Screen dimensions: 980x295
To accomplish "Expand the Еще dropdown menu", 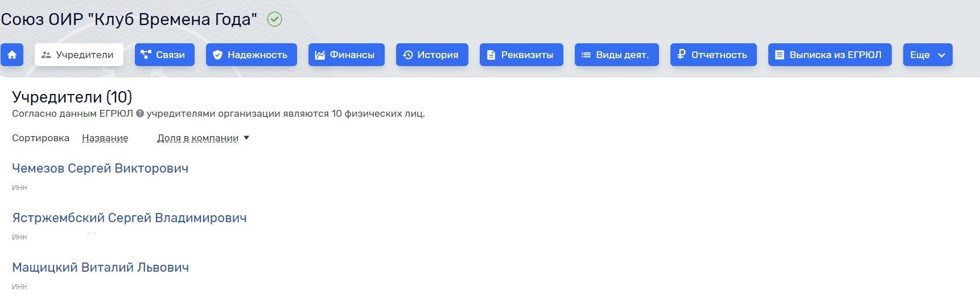I will [x=928, y=55].
